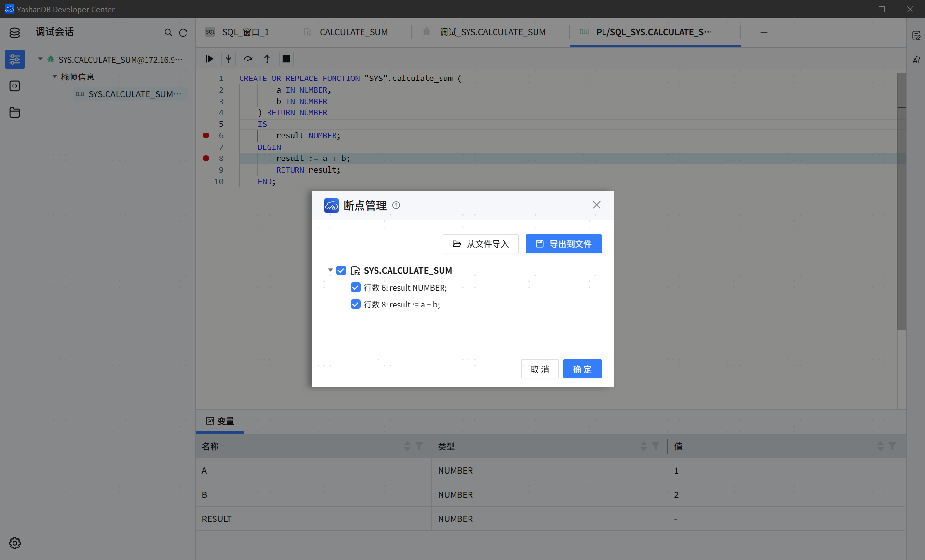Collapse the SYS.CALCULATE_SUM node in breakpoint dialog

330,270
